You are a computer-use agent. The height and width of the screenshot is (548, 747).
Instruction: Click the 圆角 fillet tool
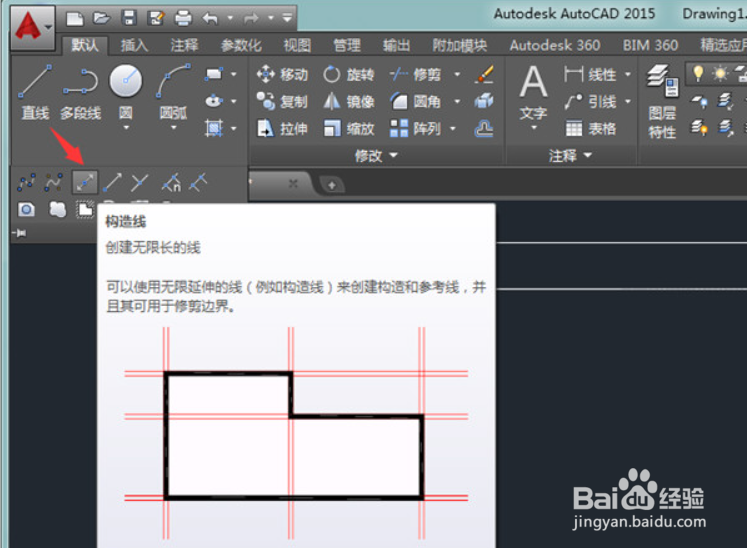(415, 101)
